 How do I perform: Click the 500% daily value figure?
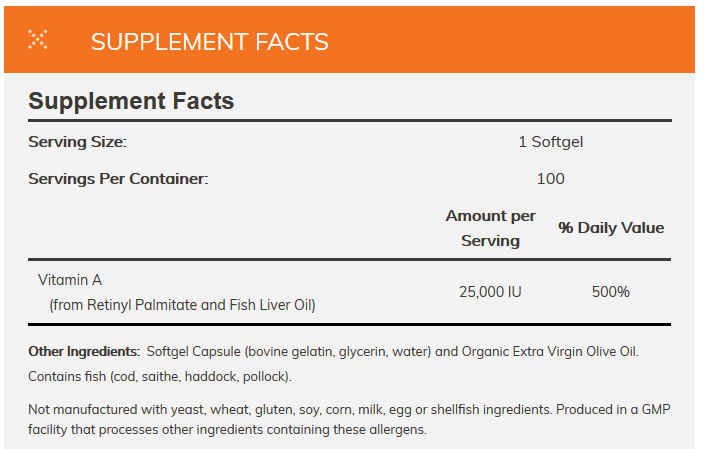pos(610,292)
